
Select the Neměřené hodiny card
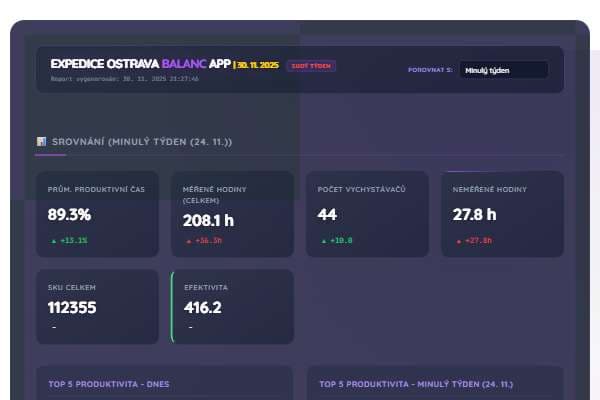(x=502, y=214)
